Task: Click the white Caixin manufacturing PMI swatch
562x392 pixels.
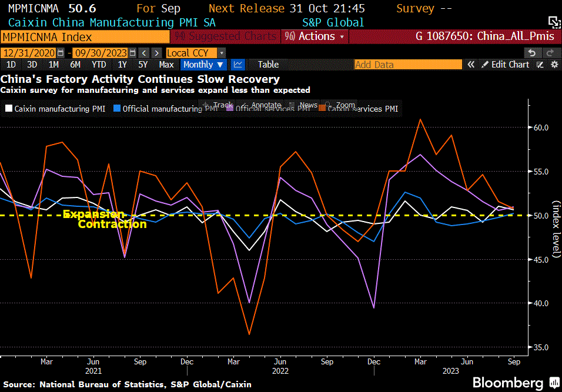Action: coord(9,108)
